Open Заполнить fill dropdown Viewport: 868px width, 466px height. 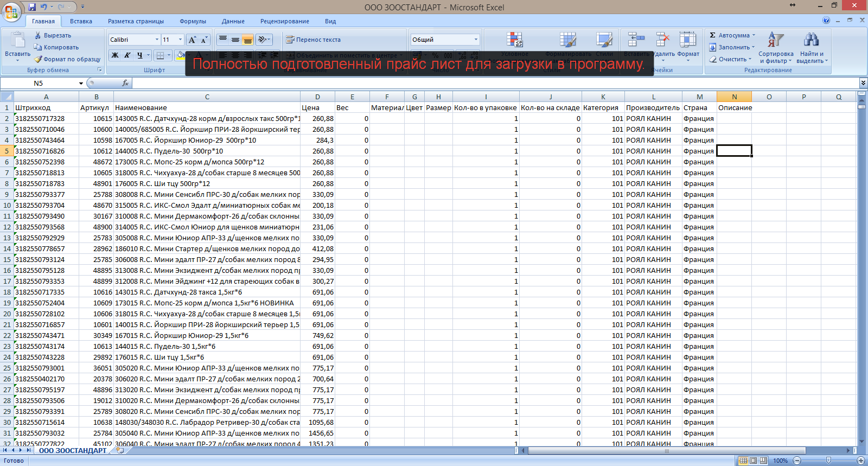[x=732, y=47]
